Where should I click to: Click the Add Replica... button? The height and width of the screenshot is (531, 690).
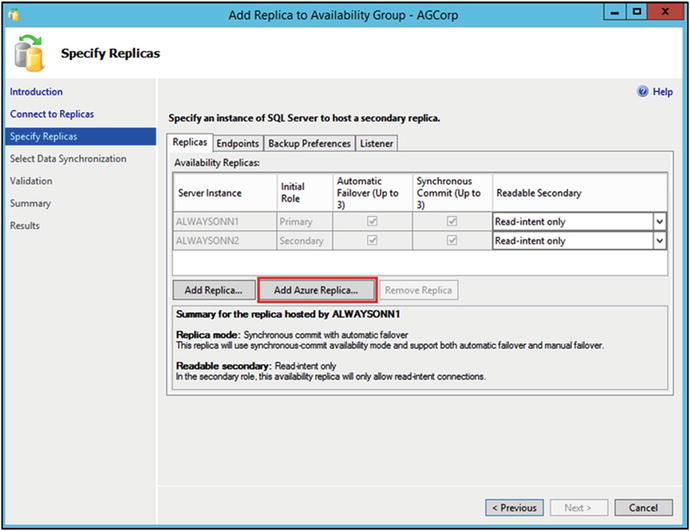(213, 290)
